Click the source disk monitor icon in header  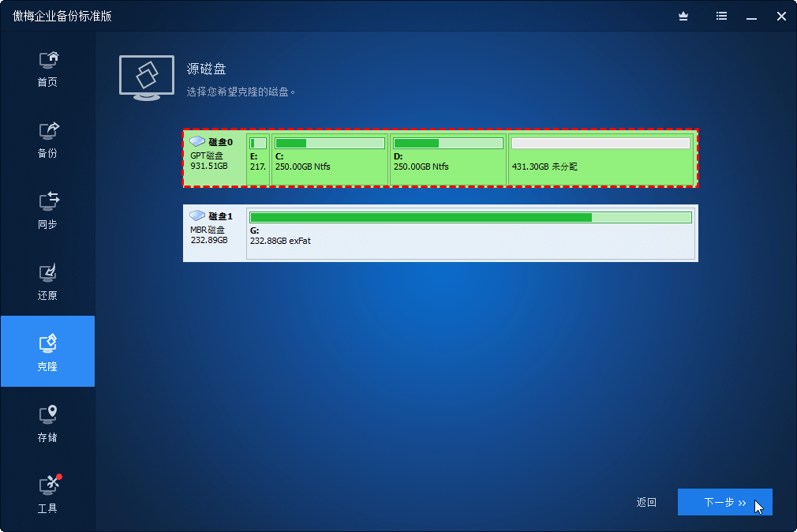click(x=147, y=77)
